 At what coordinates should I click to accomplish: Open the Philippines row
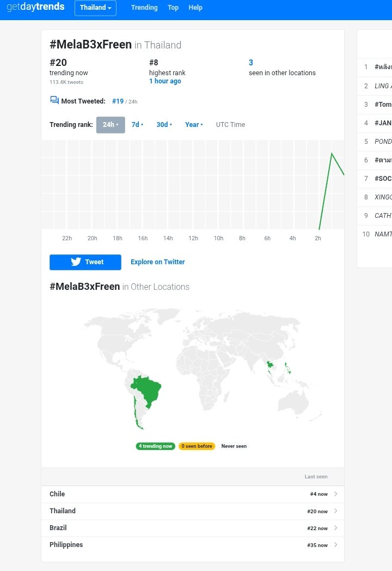pos(193,545)
